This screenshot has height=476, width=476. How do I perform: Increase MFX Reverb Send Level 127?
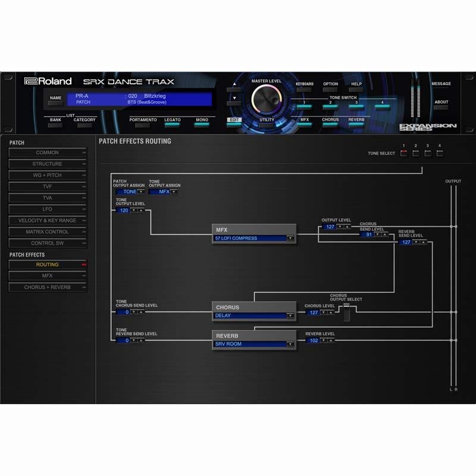pyautogui.click(x=424, y=242)
